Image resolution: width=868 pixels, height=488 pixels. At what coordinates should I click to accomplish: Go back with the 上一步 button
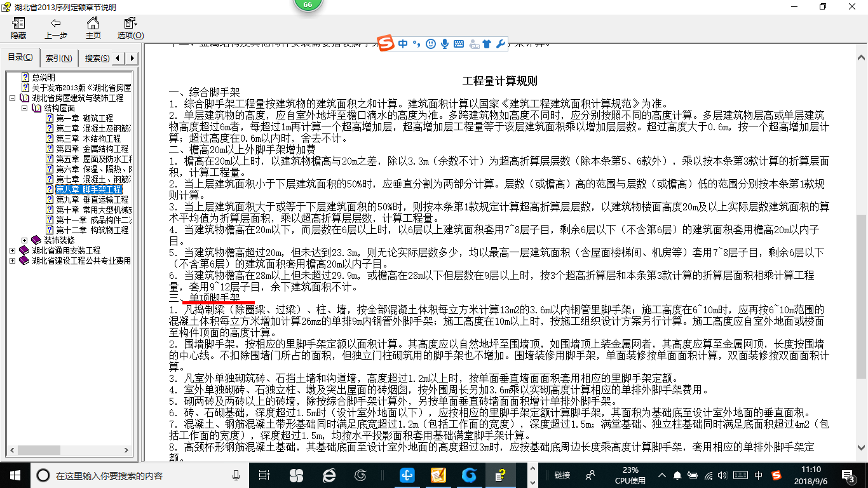[55, 29]
